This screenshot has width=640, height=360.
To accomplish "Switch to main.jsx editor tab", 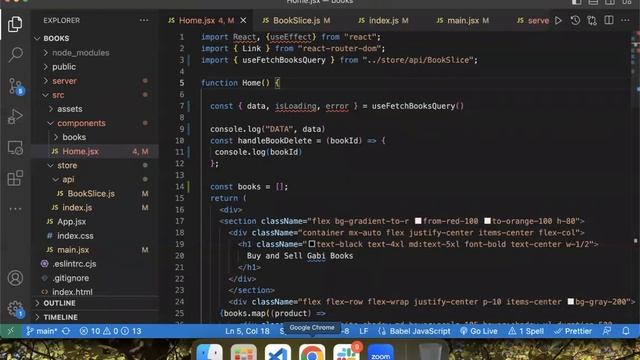I will 463,20.
